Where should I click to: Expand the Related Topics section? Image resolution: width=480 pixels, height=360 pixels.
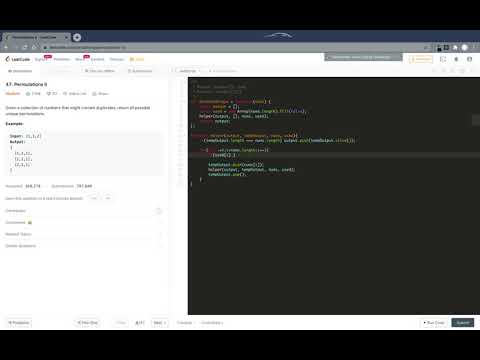click(83, 234)
